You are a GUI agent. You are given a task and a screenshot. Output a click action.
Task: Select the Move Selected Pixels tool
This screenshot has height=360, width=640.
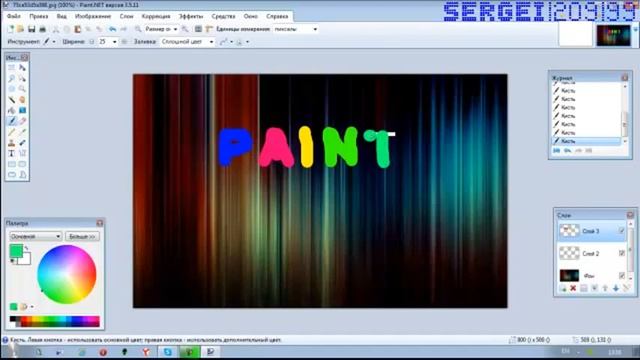22,68
